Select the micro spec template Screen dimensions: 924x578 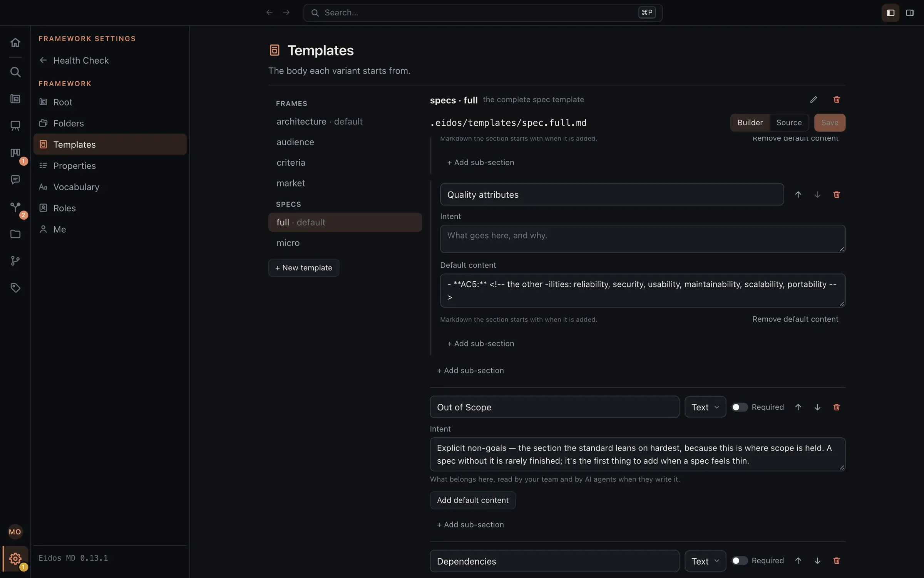coord(345,243)
